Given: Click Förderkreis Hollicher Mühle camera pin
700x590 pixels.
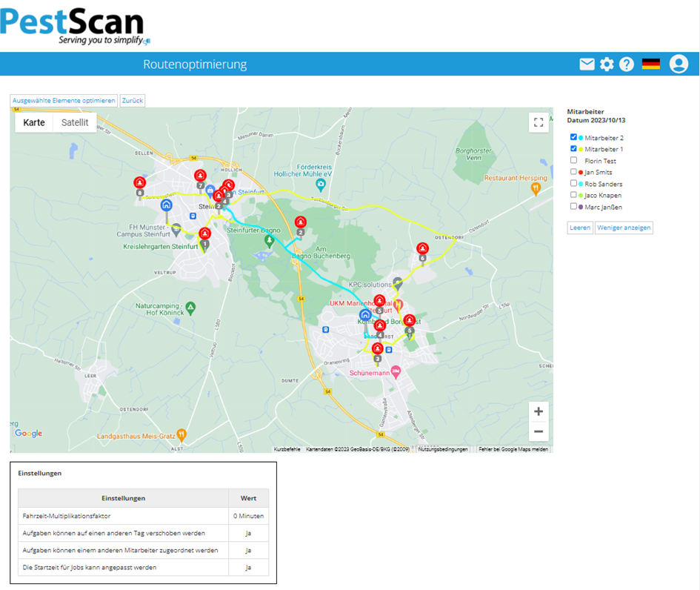Looking at the screenshot, I should click(321, 184).
